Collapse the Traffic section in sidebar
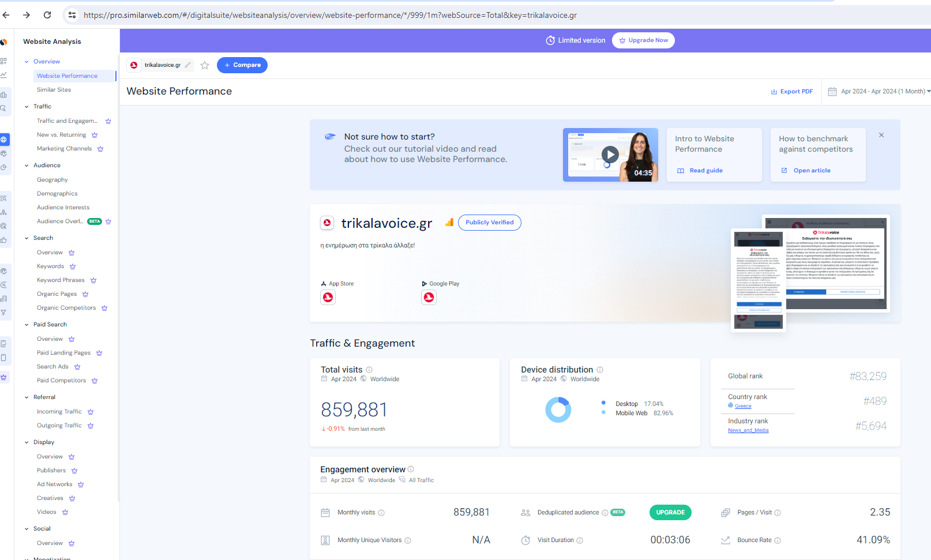Viewport: 931px width, 560px height. pyautogui.click(x=27, y=107)
